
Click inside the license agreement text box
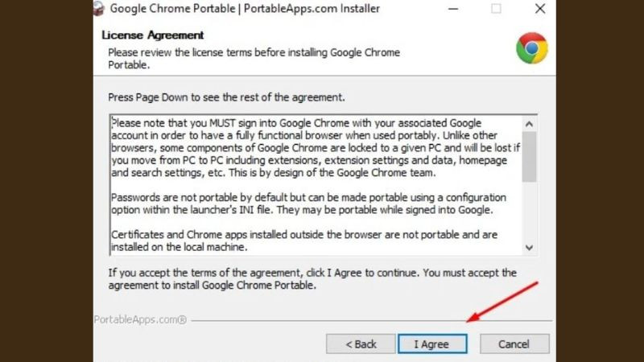316,185
